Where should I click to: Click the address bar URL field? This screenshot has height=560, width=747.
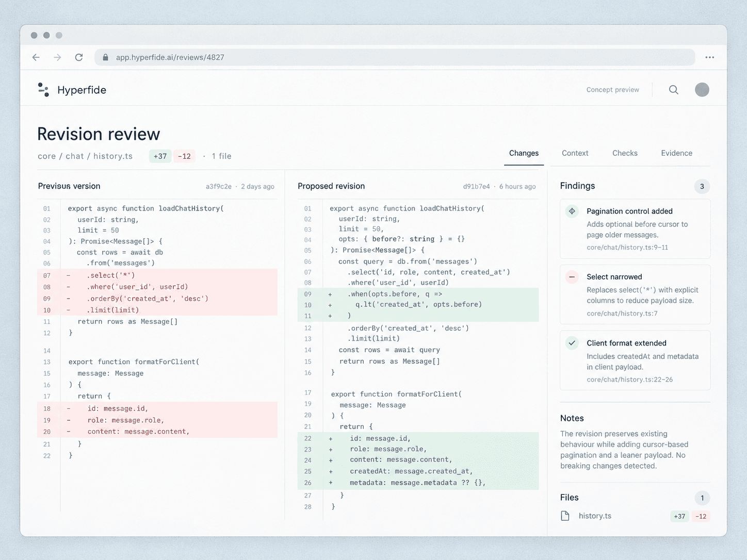pos(395,57)
